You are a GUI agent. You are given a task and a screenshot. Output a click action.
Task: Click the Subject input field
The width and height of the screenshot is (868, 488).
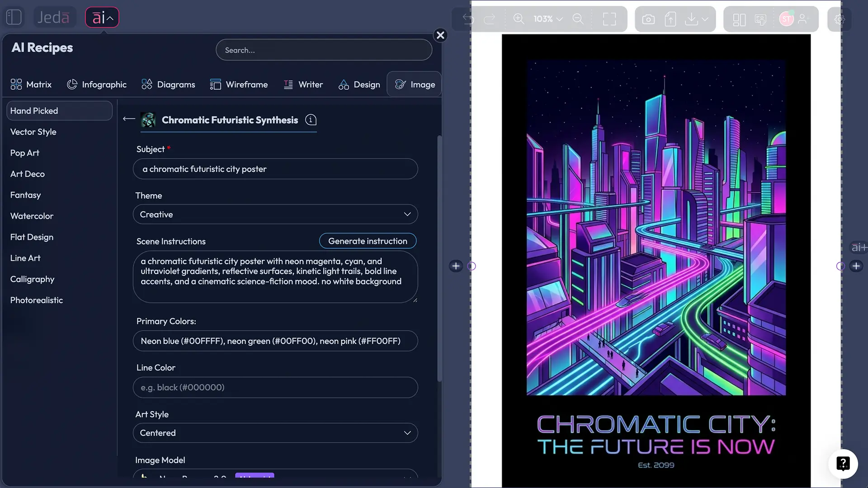275,169
